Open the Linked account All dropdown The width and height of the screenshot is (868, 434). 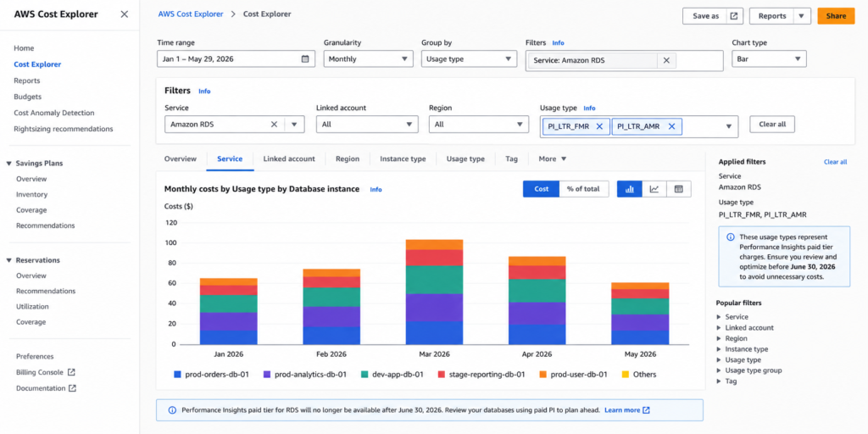(367, 125)
